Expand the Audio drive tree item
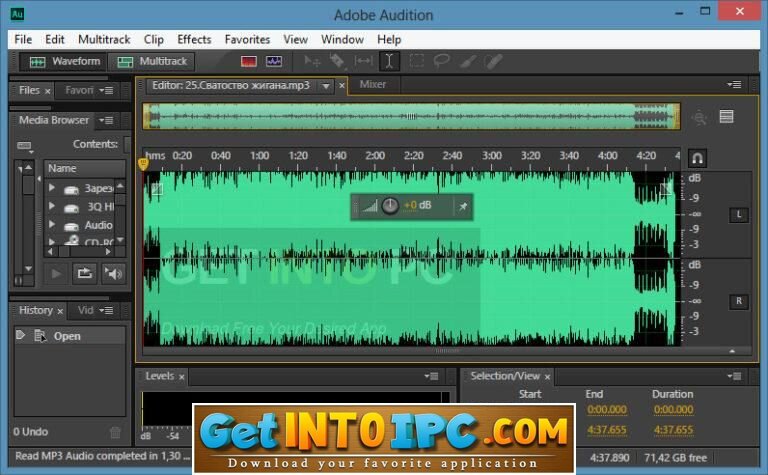Viewport: 768px width, 475px height. coord(51,225)
